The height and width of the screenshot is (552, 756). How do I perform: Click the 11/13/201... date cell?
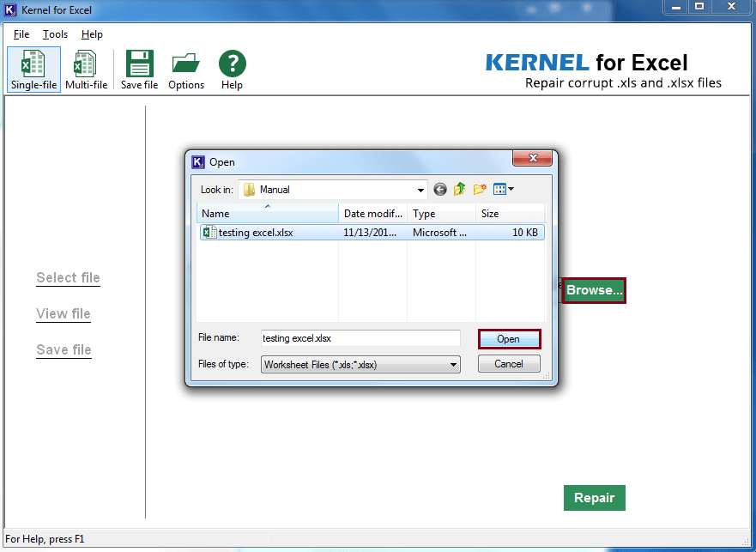pyautogui.click(x=370, y=233)
